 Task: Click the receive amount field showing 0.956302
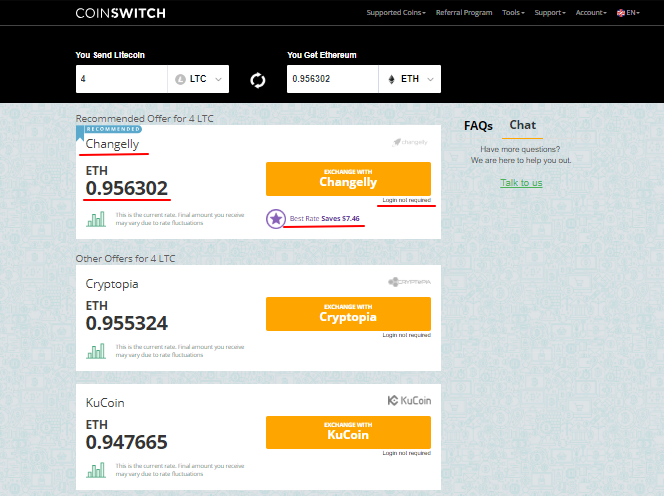click(332, 79)
